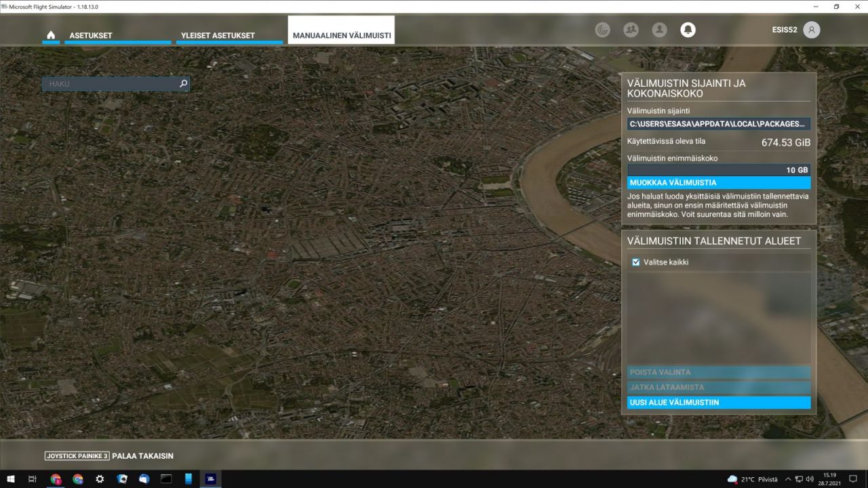Click the ESIS52 username text

(x=785, y=30)
